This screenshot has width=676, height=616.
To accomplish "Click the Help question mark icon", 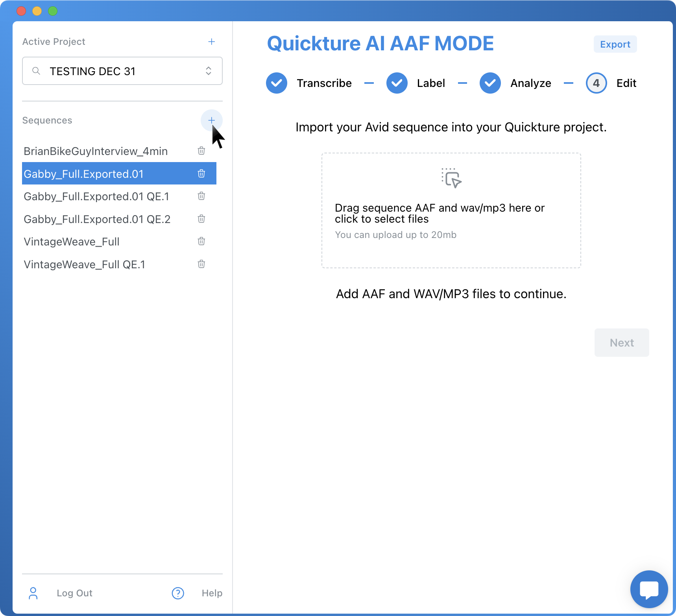I will tap(178, 593).
